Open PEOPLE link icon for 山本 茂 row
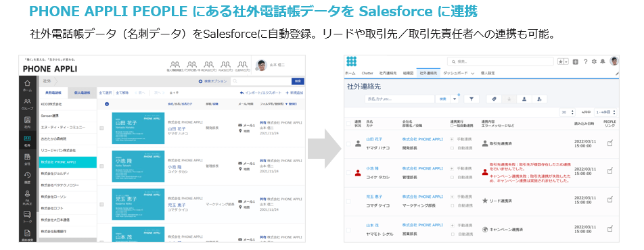The image size is (644, 250). [610, 228]
